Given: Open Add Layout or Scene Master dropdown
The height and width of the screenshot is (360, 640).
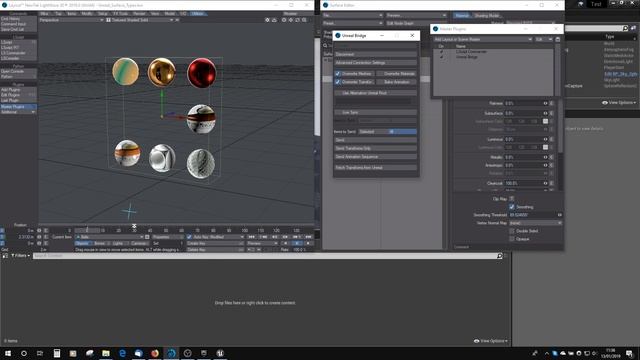Looking at the screenshot, I should tap(483, 39).
